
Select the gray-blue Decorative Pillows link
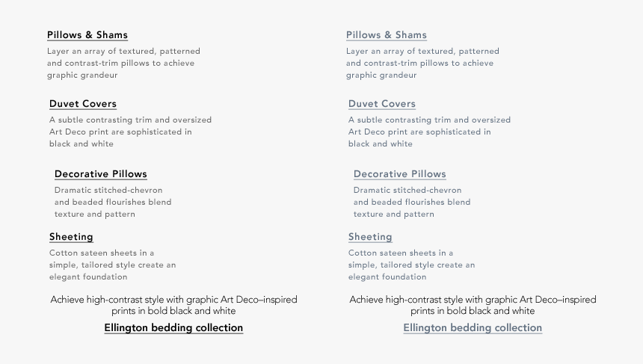400,174
